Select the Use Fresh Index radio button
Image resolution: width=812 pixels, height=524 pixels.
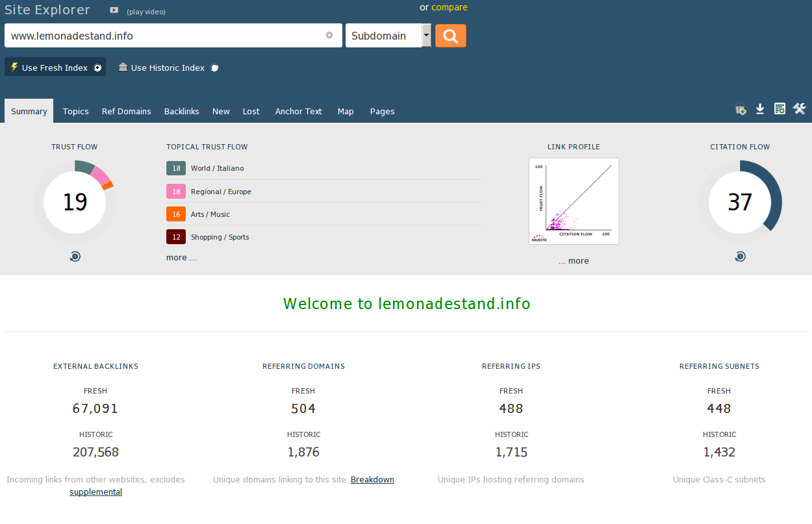pos(97,68)
